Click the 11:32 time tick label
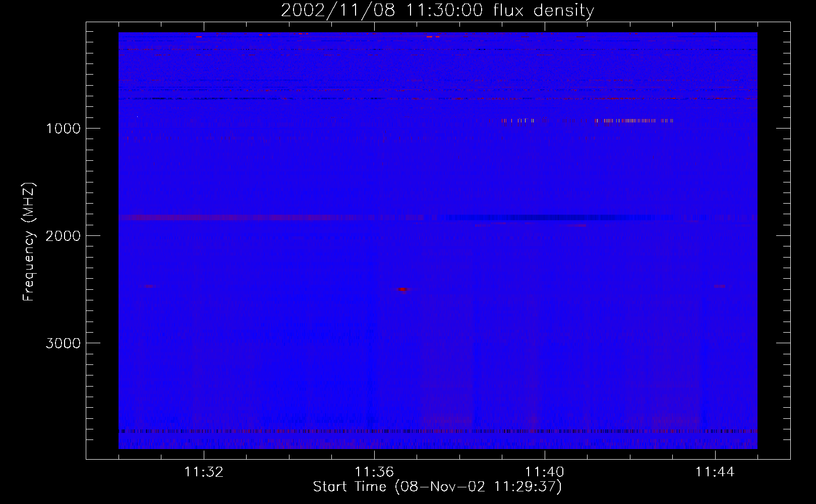Viewport: 816px width, 504px height. point(204,472)
